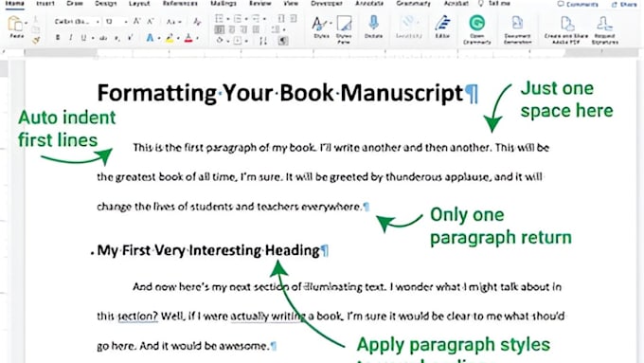Apply the yellow text highlight color
This screenshot has width=644, height=363.
click(170, 39)
